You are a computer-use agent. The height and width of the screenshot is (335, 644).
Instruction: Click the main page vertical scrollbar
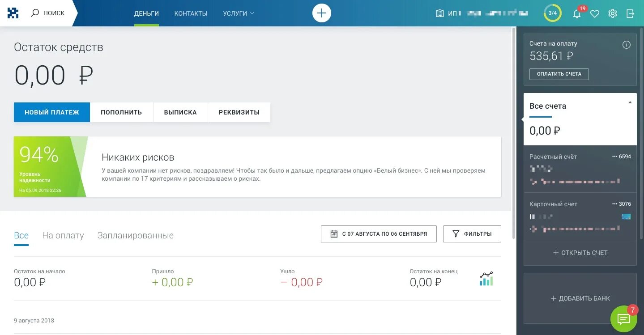(514, 134)
